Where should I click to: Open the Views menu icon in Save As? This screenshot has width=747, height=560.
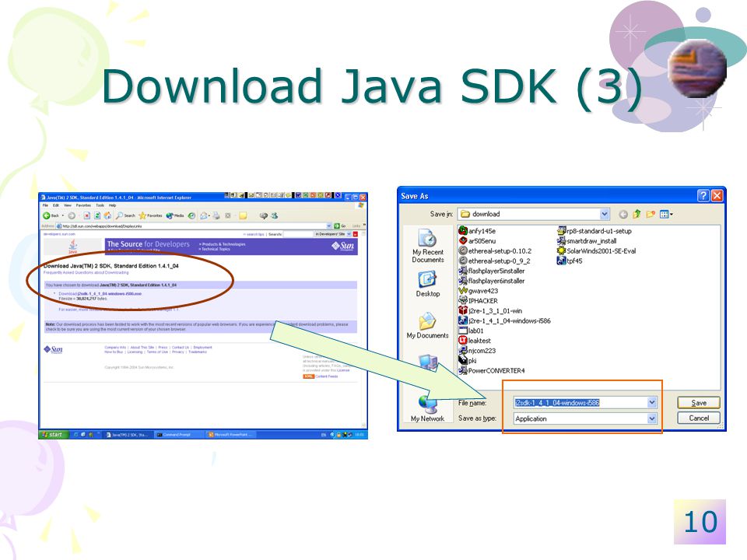click(x=666, y=215)
